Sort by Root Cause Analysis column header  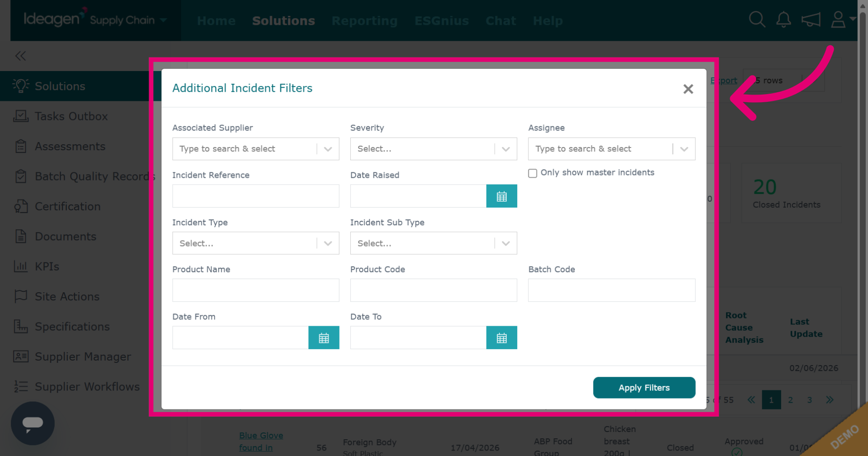point(744,328)
